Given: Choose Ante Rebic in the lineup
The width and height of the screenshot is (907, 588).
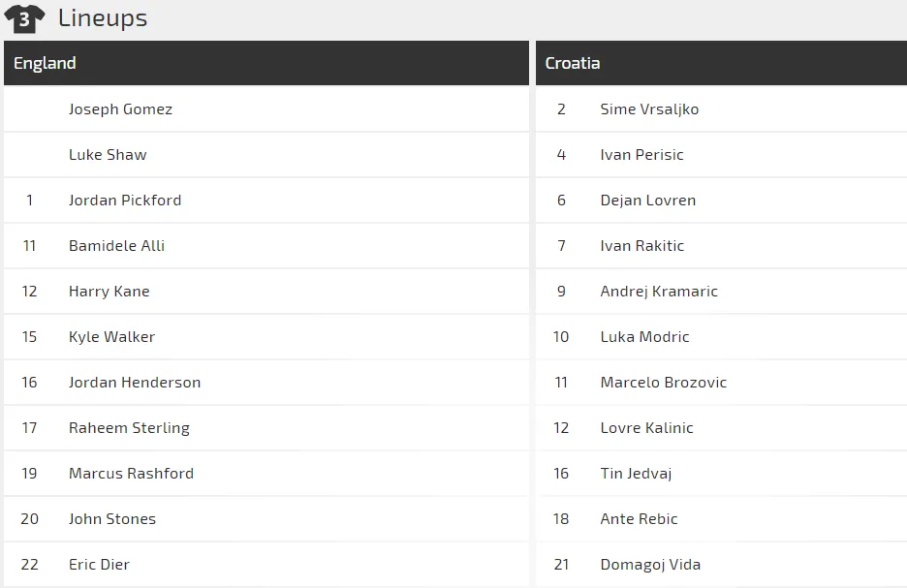Looking at the screenshot, I should point(639,519).
